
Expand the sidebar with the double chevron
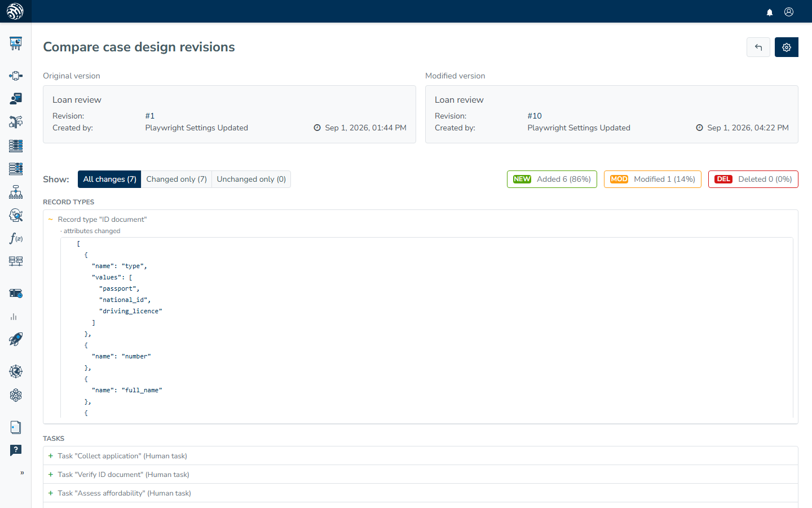[x=22, y=473]
